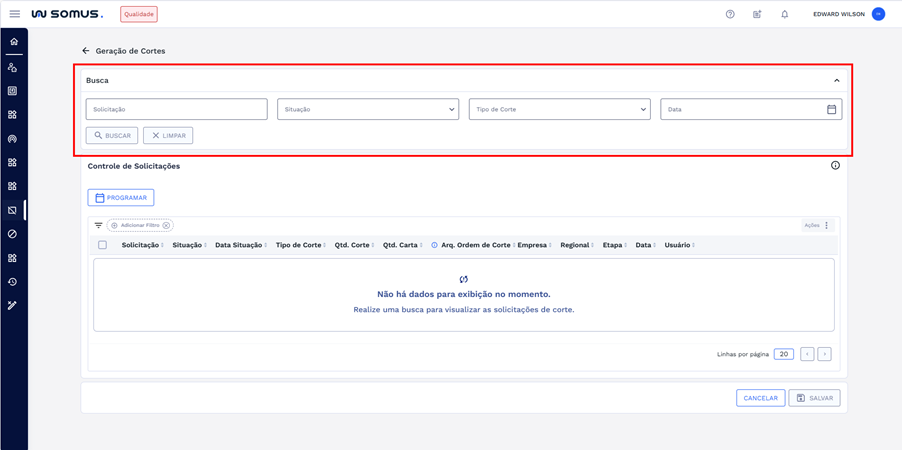
Task: Open the notifications bell
Action: coord(784,14)
